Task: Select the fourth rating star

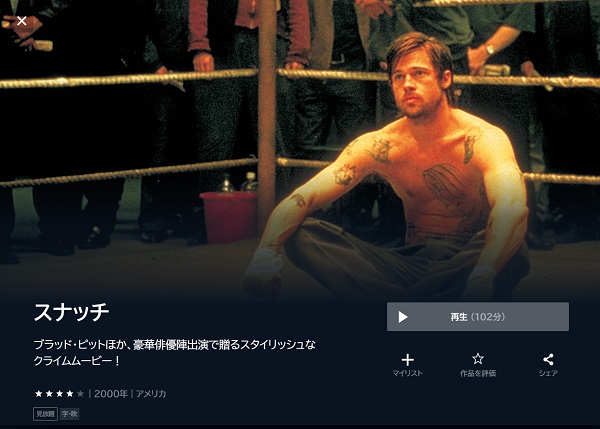Action: (x=70, y=393)
